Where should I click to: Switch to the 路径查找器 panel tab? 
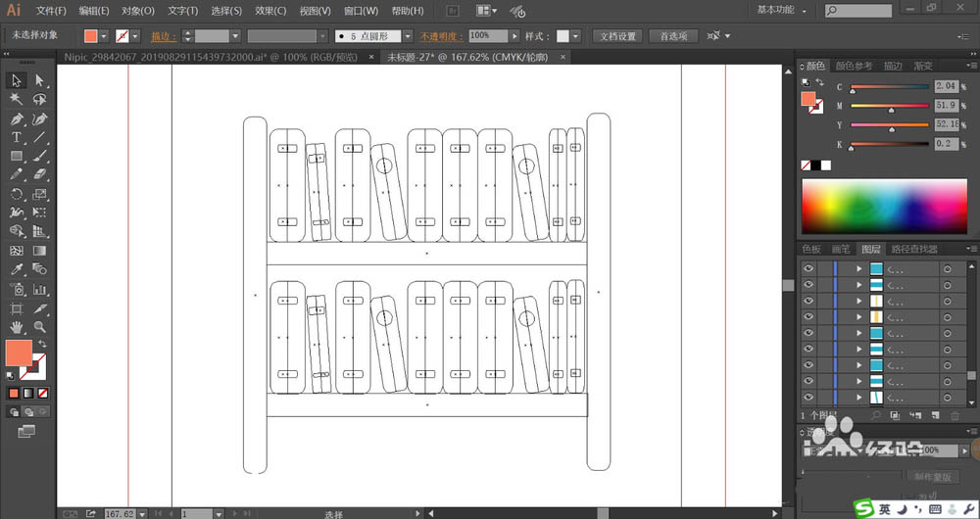click(x=914, y=249)
